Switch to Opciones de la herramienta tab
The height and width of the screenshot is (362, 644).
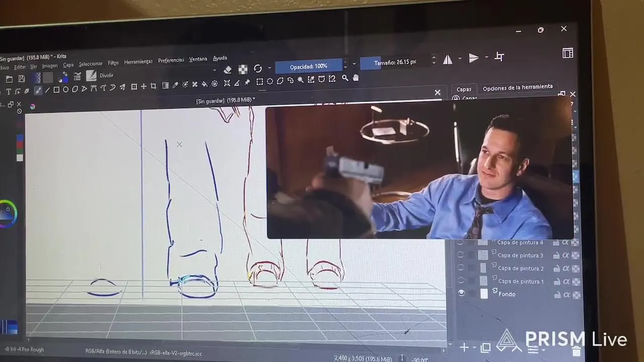518,87
